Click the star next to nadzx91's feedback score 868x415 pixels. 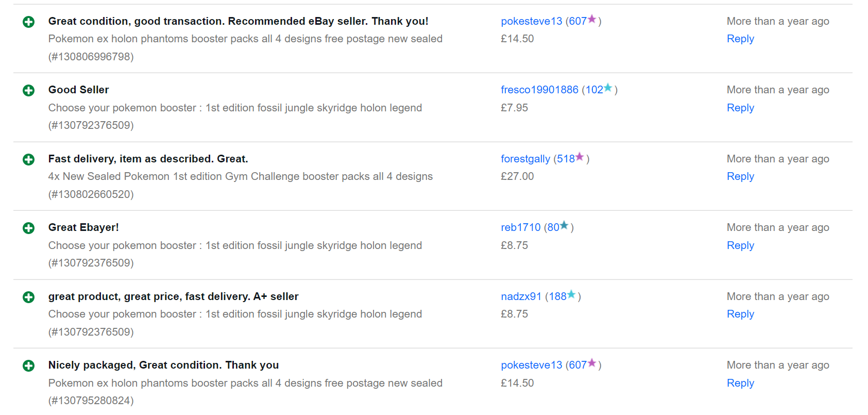coord(571,294)
